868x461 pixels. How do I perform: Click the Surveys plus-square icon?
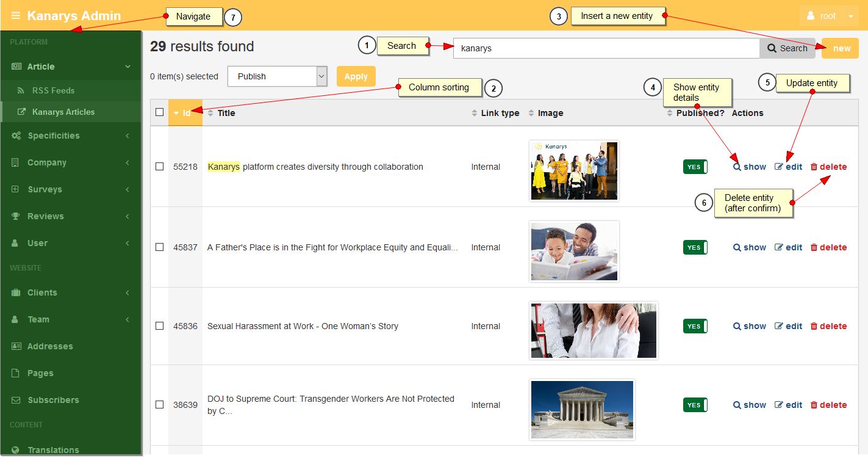point(15,189)
